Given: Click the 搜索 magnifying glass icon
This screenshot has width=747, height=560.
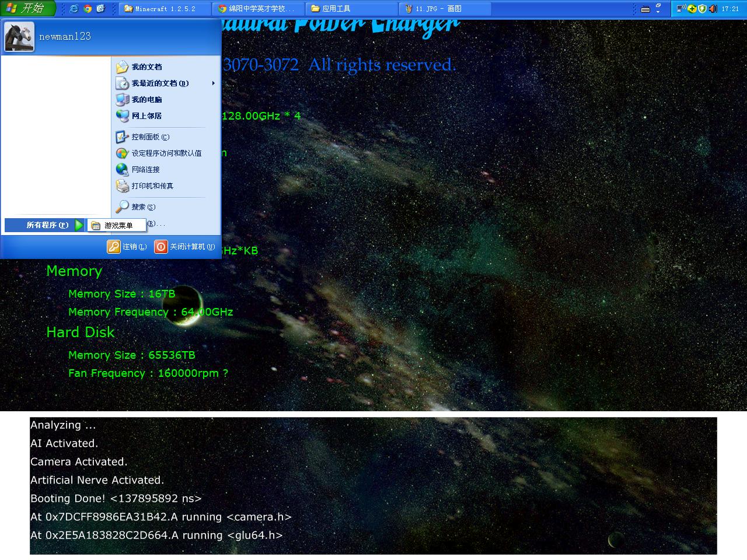Looking at the screenshot, I should coord(122,207).
